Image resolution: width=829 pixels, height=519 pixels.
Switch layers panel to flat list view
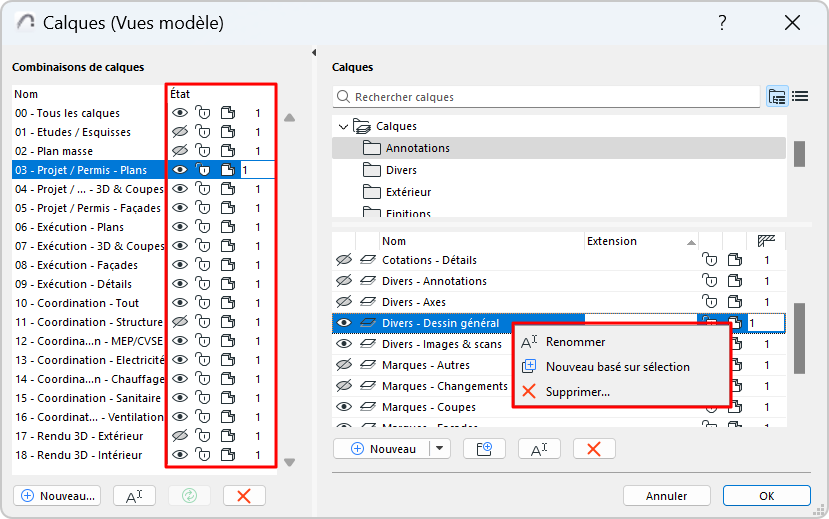(x=800, y=96)
